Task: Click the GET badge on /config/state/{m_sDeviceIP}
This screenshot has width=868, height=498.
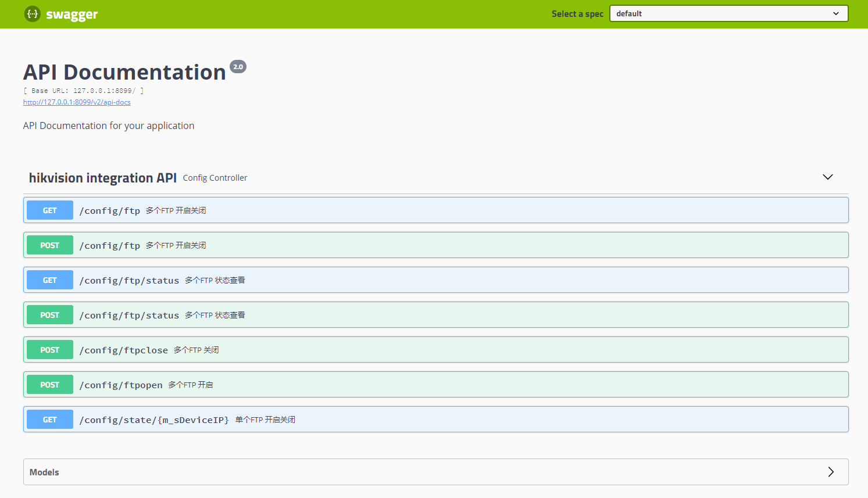Action: (x=49, y=419)
